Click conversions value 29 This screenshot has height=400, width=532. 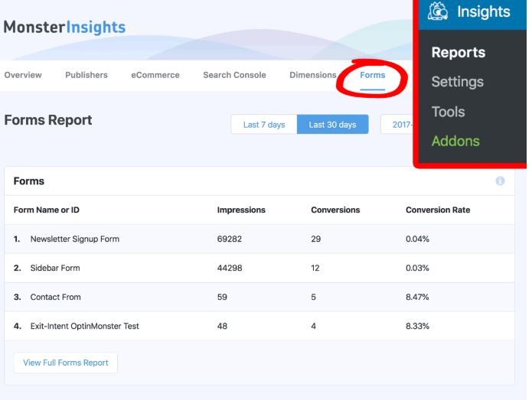(x=316, y=239)
